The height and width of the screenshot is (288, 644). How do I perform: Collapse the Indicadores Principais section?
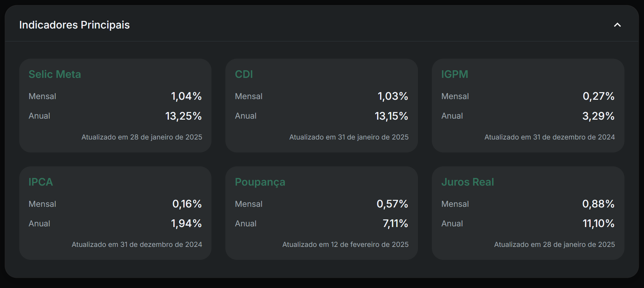617,25
